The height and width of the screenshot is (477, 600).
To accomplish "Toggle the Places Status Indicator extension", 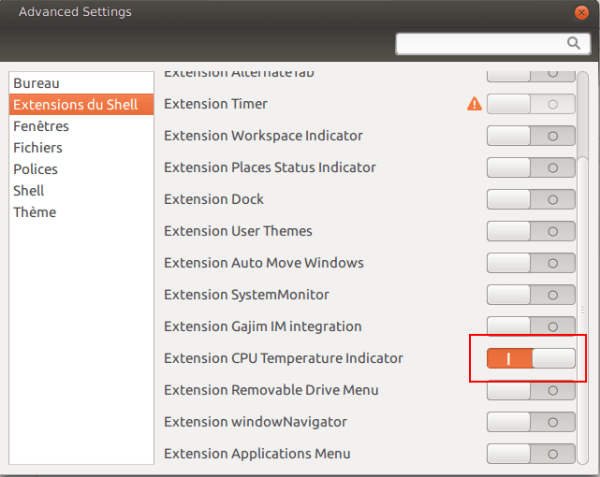I will [531, 167].
